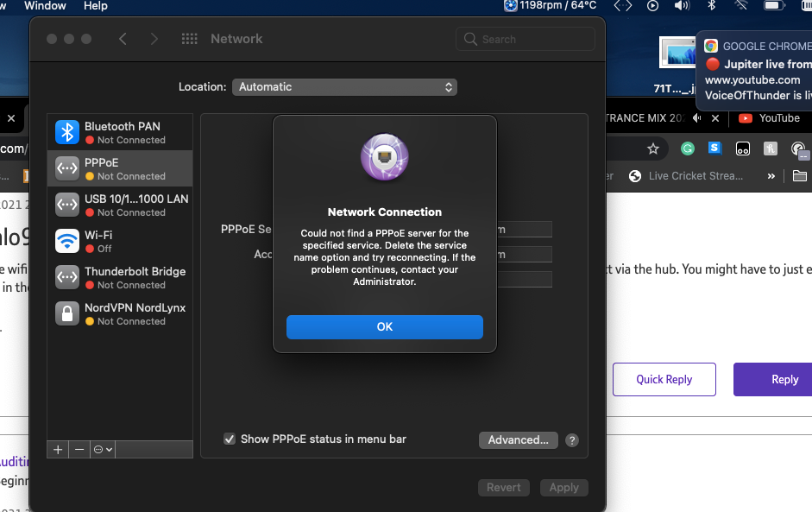Click the remove service minus button

tap(79, 450)
